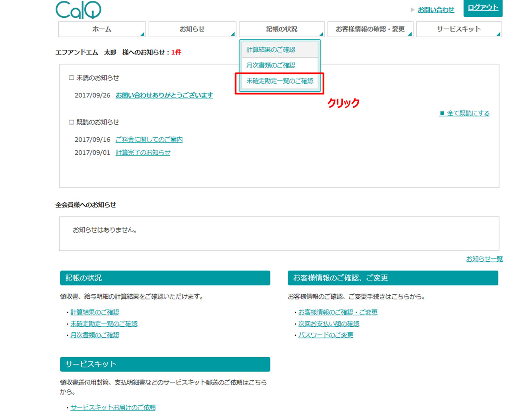Click the date 2017/09/26
Image resolution: width=532 pixels, height=417 pixels.
[93, 95]
